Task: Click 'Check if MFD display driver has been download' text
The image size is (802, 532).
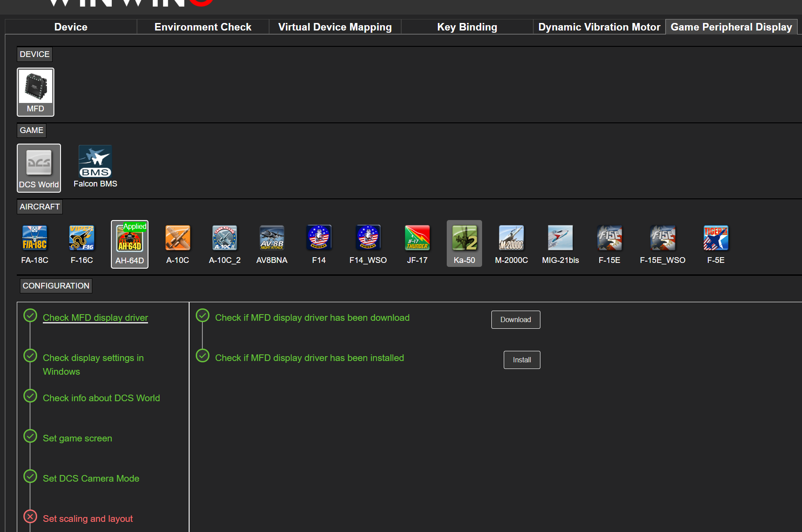Action: click(x=312, y=318)
